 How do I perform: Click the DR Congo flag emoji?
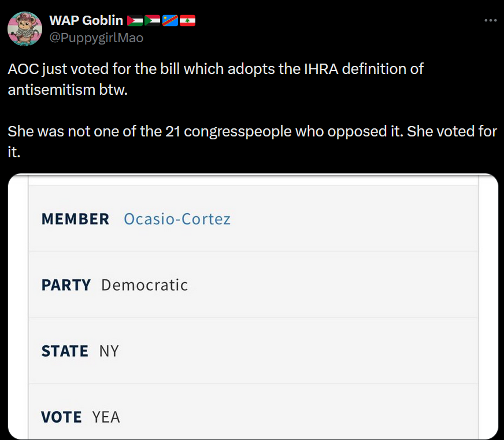(170, 21)
